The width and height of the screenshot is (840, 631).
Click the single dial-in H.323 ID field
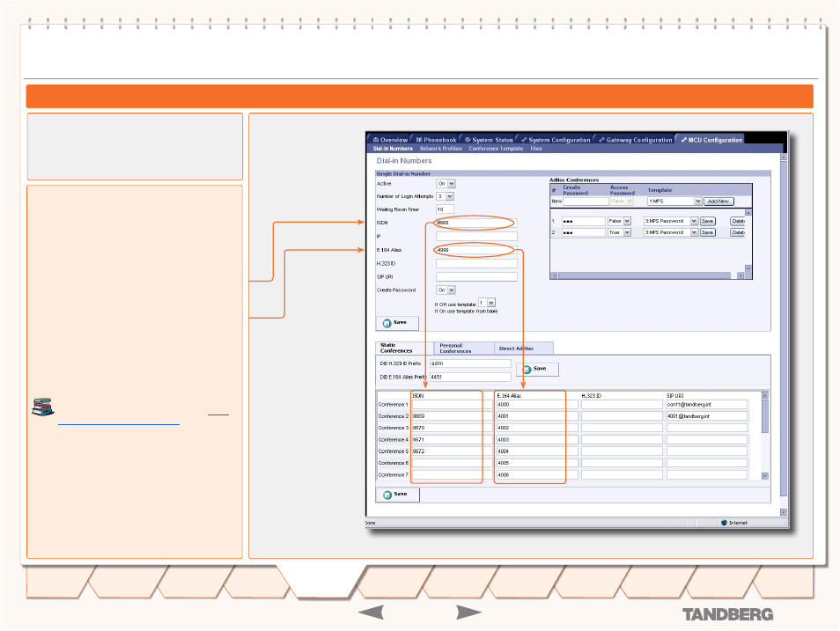476,263
